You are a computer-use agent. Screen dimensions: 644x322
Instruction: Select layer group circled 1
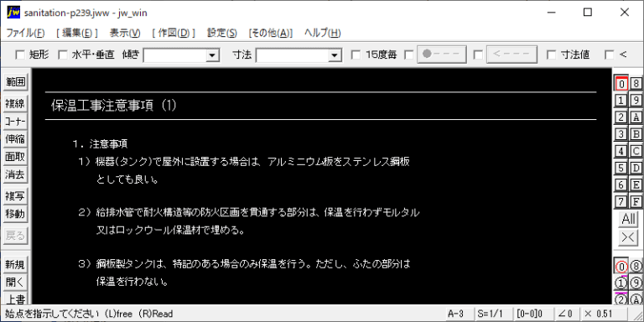(621, 283)
